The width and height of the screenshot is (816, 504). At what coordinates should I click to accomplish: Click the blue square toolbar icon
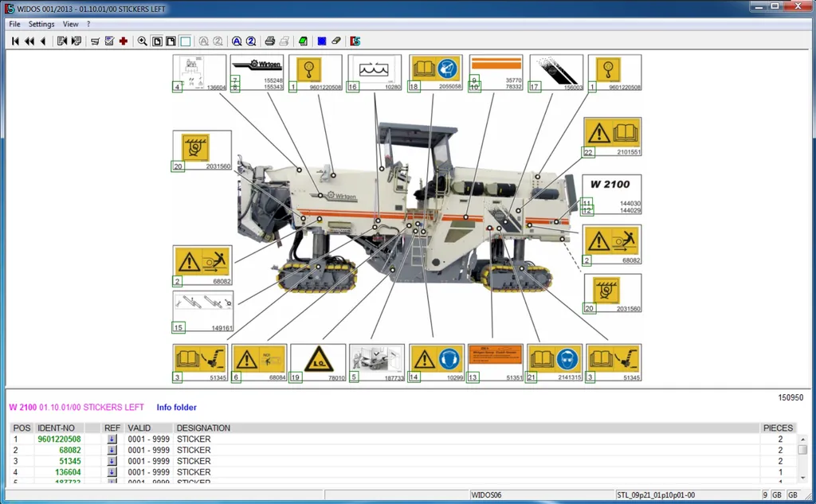[x=322, y=41]
